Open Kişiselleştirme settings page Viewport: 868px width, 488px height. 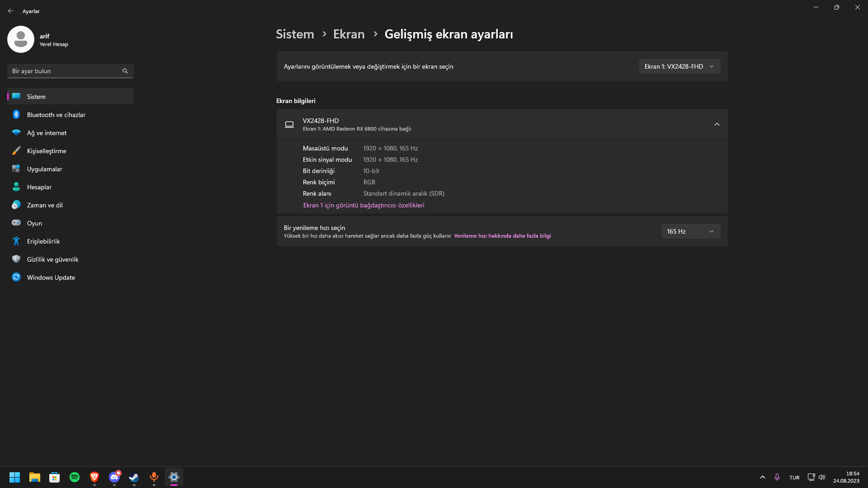tap(47, 151)
